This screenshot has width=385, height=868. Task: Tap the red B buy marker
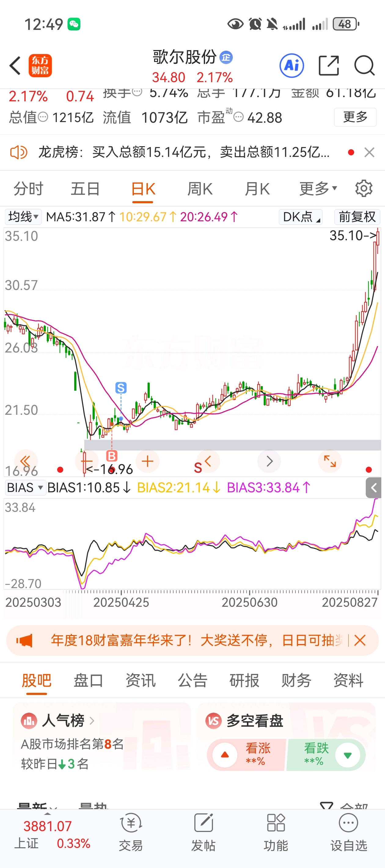tap(112, 456)
